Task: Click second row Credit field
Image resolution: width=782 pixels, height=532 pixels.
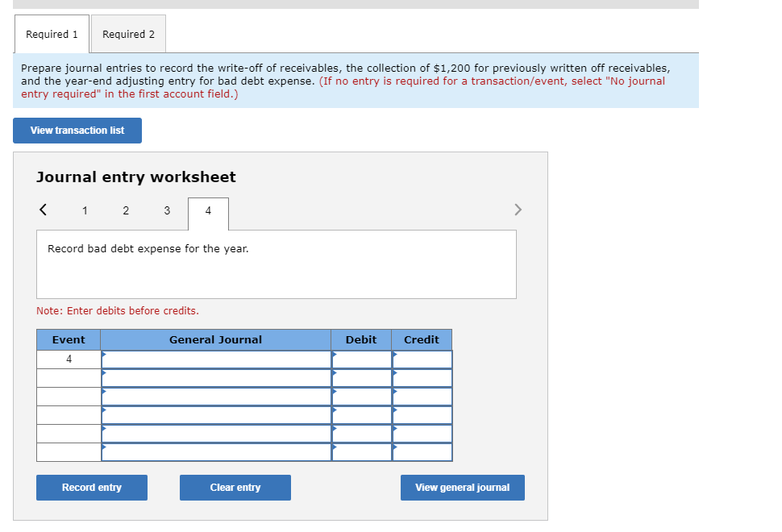Action: point(422,378)
